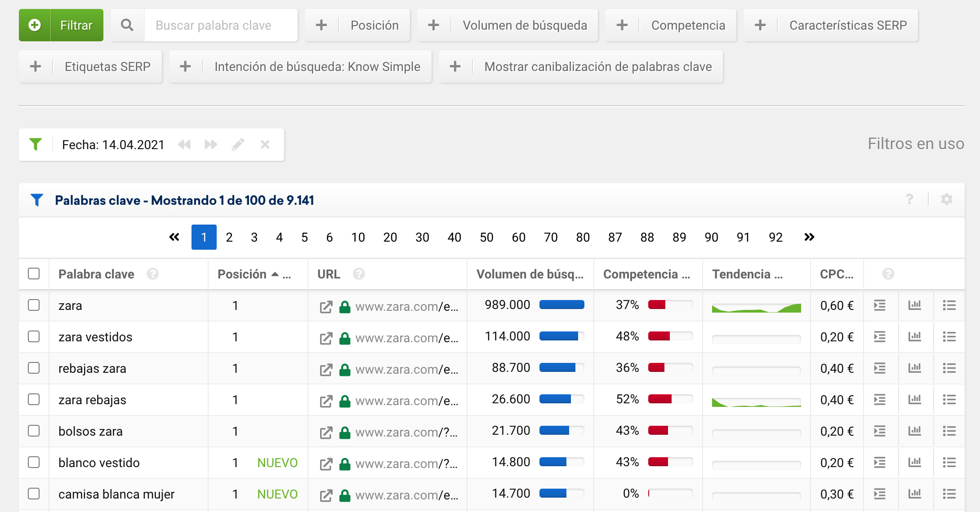Open list icon for zara rebajas row
980x512 pixels.
pos(949,400)
